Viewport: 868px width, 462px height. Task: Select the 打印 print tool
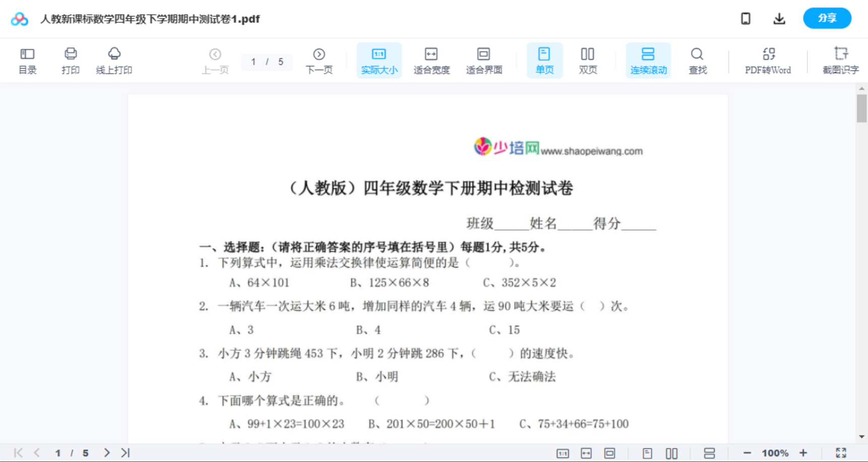click(70, 60)
